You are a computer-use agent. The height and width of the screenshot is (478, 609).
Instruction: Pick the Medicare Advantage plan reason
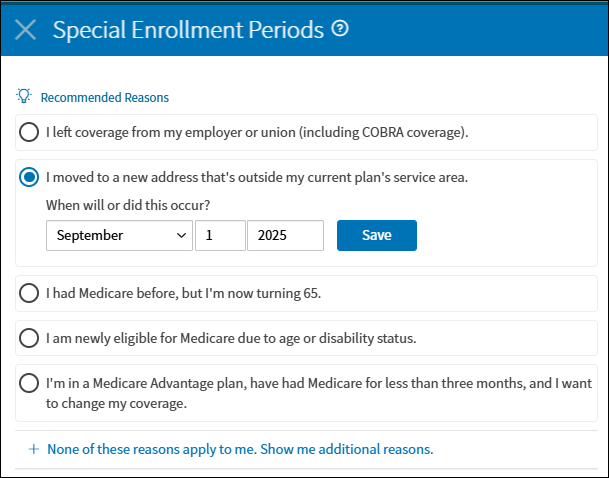pyautogui.click(x=29, y=385)
